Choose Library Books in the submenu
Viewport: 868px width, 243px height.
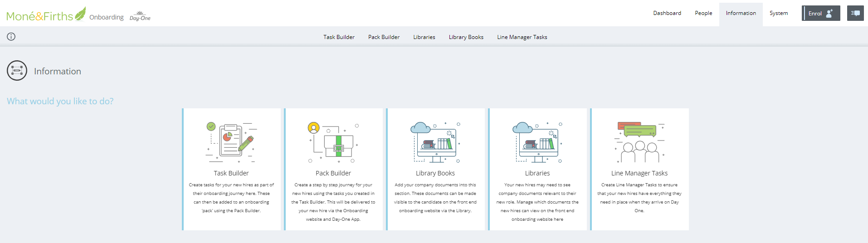466,37
